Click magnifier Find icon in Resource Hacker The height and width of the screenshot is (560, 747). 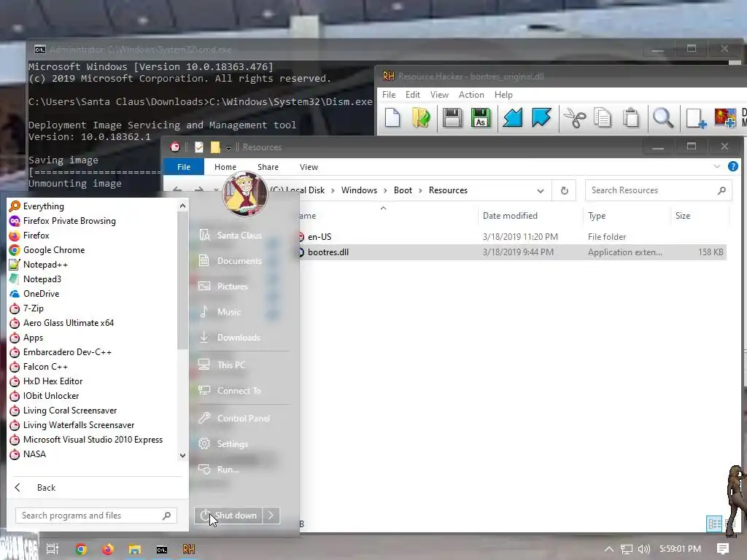pos(662,117)
